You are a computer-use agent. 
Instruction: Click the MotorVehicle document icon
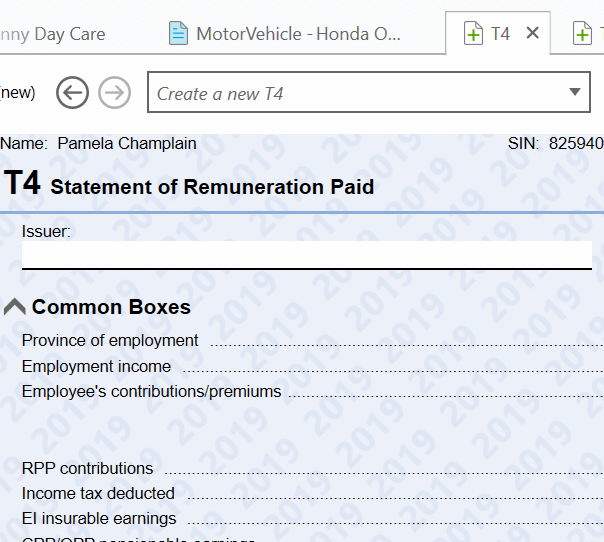click(178, 34)
